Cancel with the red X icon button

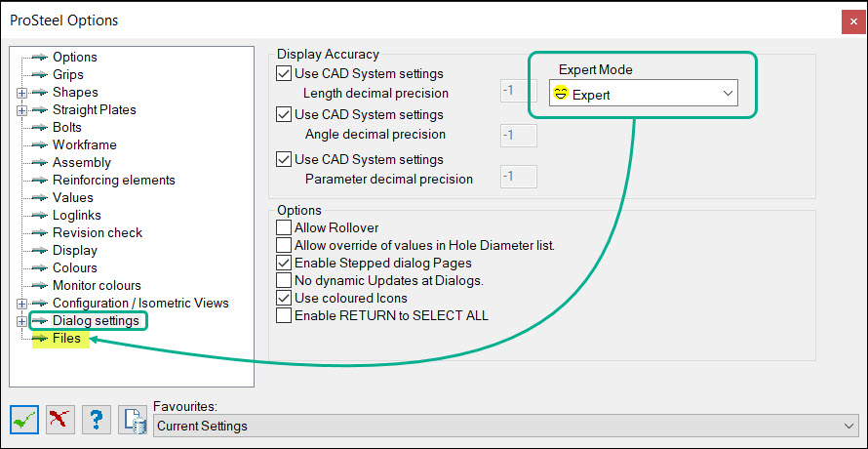pyautogui.click(x=59, y=421)
